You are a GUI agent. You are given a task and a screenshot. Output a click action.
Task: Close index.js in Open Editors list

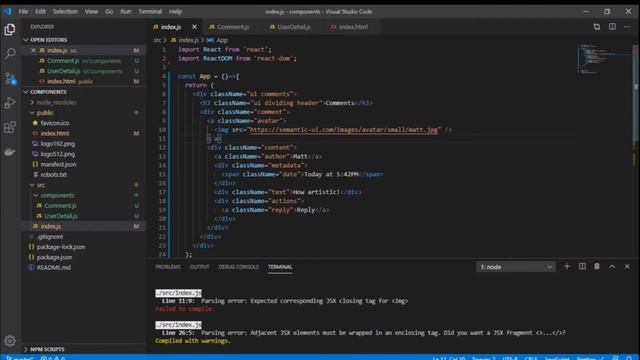pos(33,50)
